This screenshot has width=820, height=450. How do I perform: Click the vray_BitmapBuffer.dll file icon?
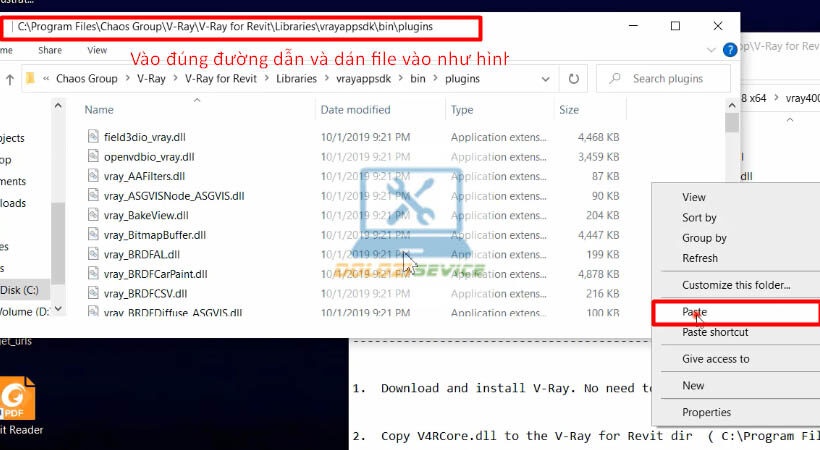pyautogui.click(x=93, y=234)
